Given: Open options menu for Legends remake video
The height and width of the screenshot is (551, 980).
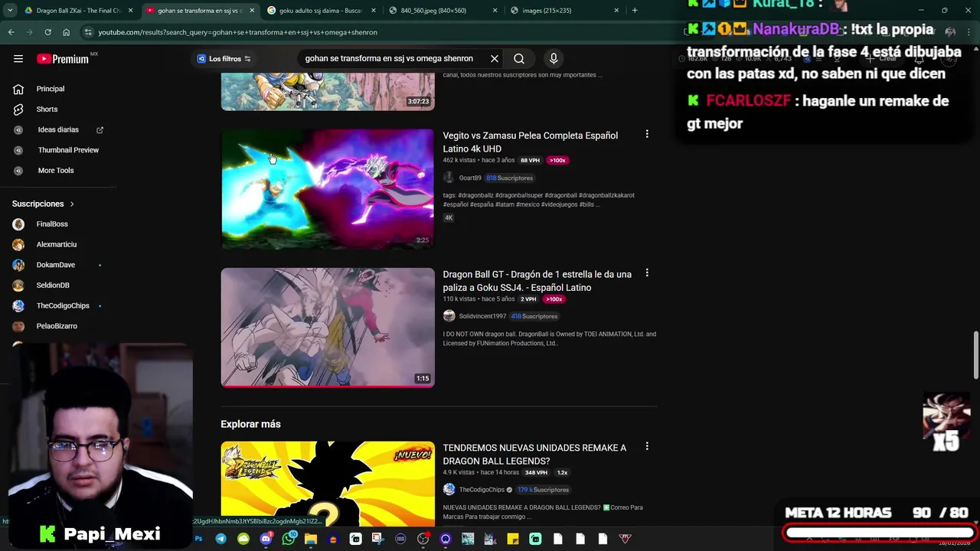Looking at the screenshot, I should [x=647, y=446].
